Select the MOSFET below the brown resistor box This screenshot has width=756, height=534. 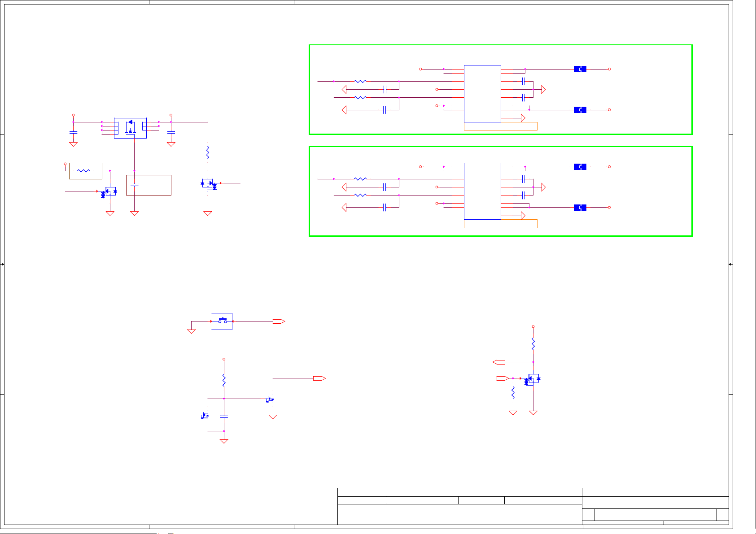pos(109,192)
